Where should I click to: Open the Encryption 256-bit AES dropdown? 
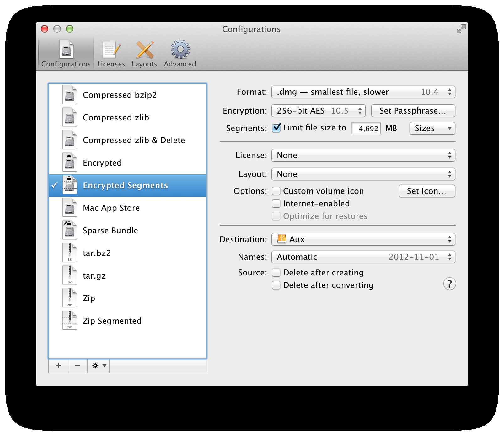click(318, 111)
